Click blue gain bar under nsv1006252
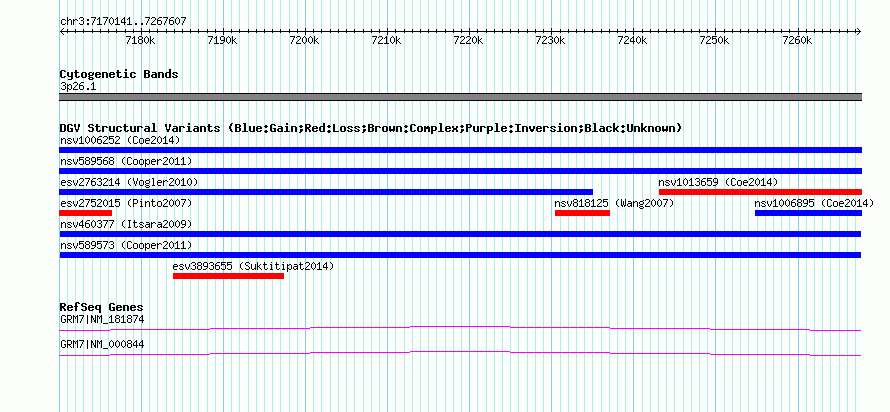The width and height of the screenshot is (890, 412). pos(460,150)
